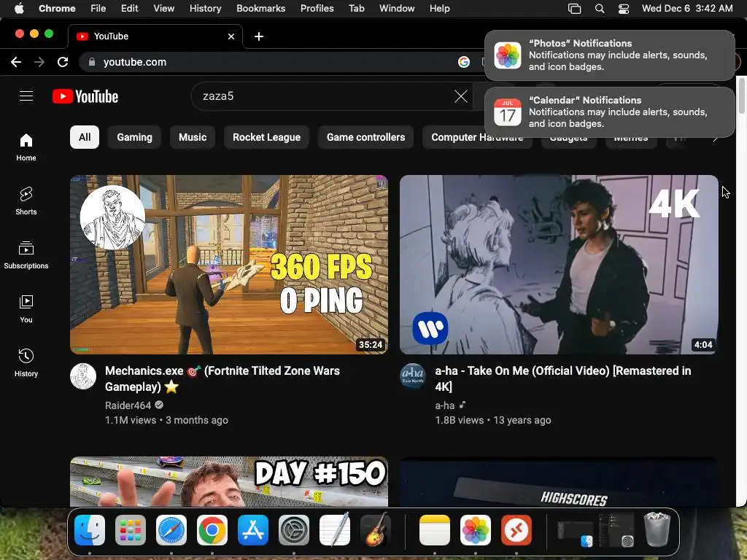Open Finder from the Dock
This screenshot has width=747, height=560.
point(90,530)
